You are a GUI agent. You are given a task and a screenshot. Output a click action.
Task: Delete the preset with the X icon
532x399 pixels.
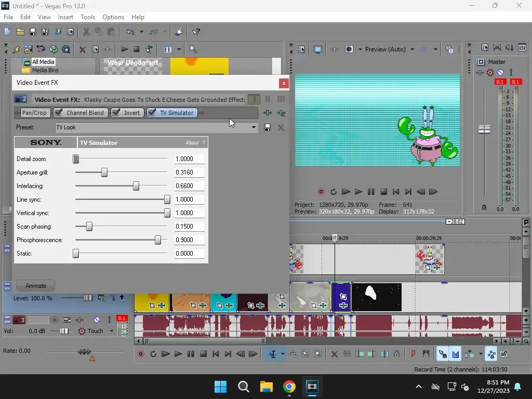281,128
